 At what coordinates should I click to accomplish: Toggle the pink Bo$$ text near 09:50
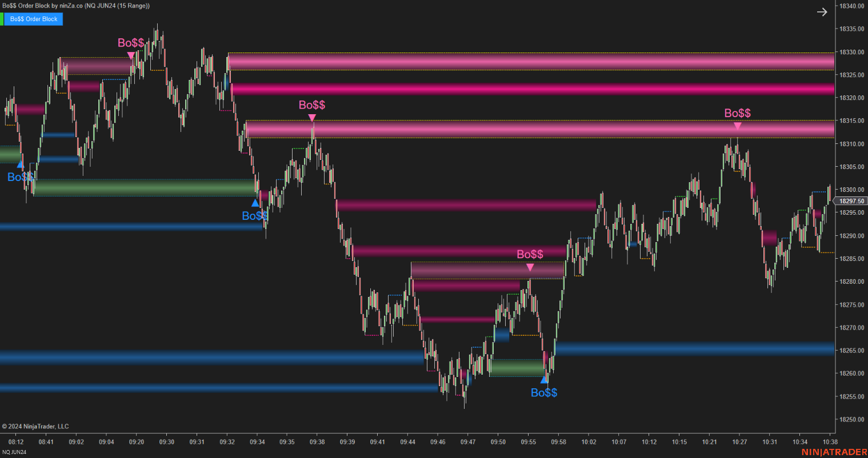530,254
